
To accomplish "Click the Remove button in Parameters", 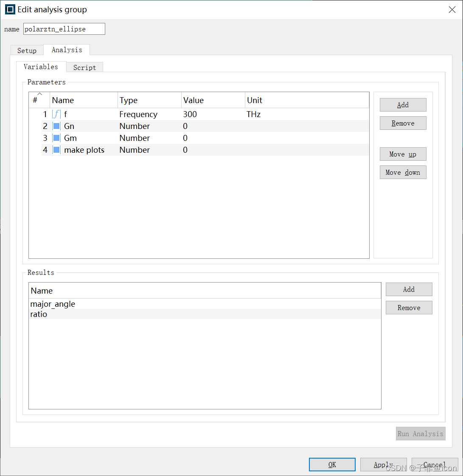I will coord(403,123).
